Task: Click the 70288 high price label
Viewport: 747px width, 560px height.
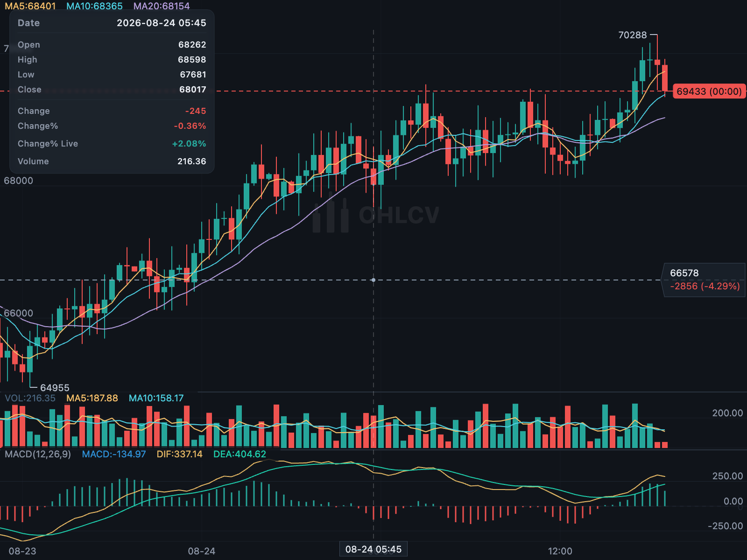Action: [633, 35]
